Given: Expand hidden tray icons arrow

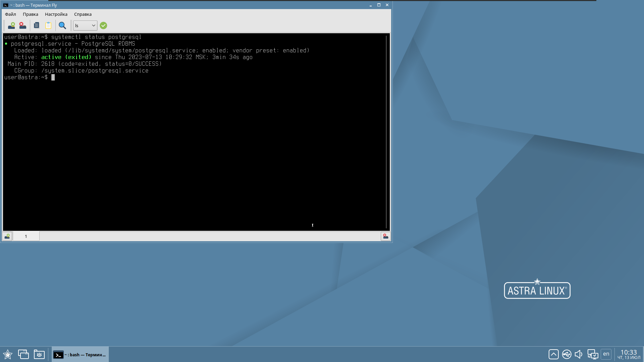Looking at the screenshot, I should pyautogui.click(x=554, y=354).
